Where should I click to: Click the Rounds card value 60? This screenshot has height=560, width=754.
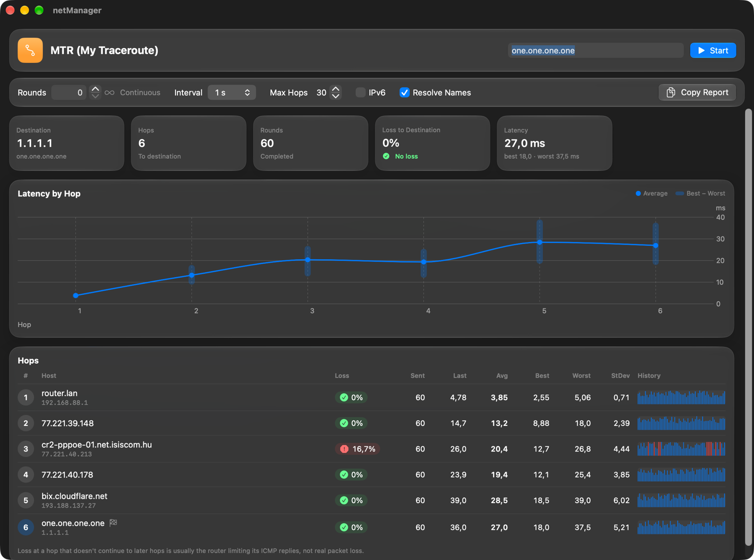click(267, 143)
